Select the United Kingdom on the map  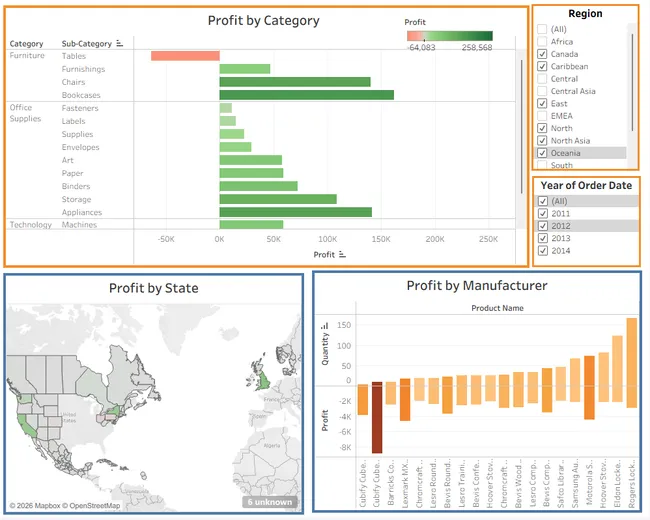[x=263, y=380]
